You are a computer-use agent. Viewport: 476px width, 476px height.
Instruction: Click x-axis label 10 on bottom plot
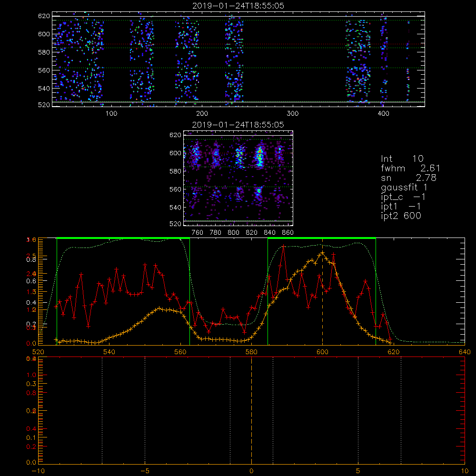pyautogui.click(x=465, y=471)
